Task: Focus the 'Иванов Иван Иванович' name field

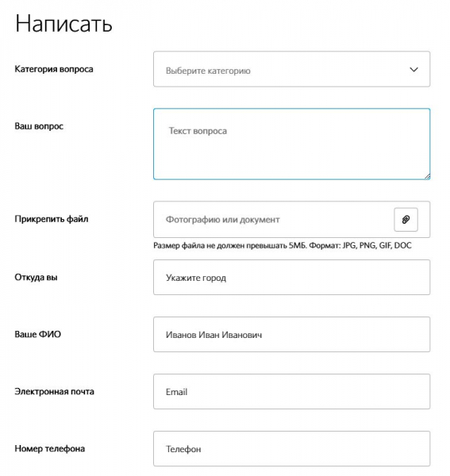Action: pyautogui.click(x=291, y=334)
